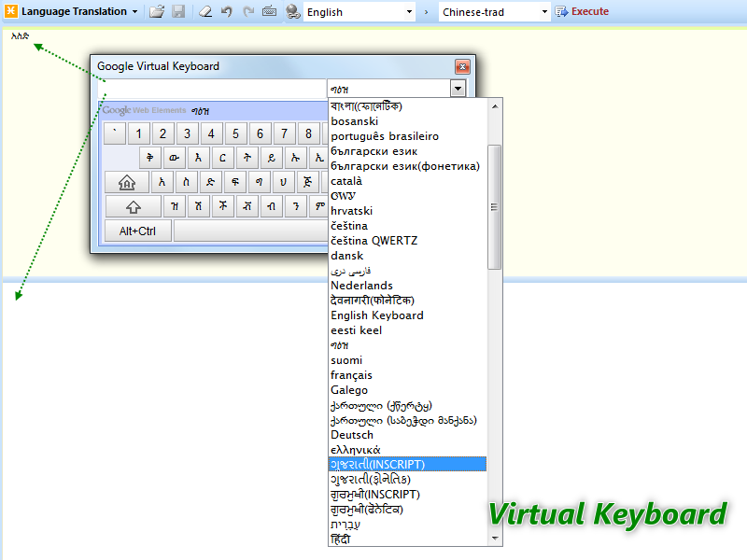Select ગુજરાતી(ફોનેટિક) layout

tap(407, 480)
